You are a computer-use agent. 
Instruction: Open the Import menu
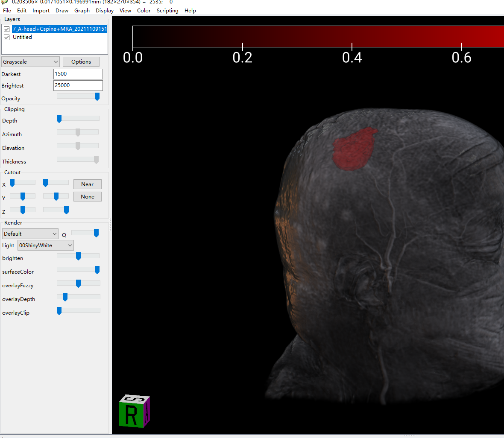[x=41, y=11]
